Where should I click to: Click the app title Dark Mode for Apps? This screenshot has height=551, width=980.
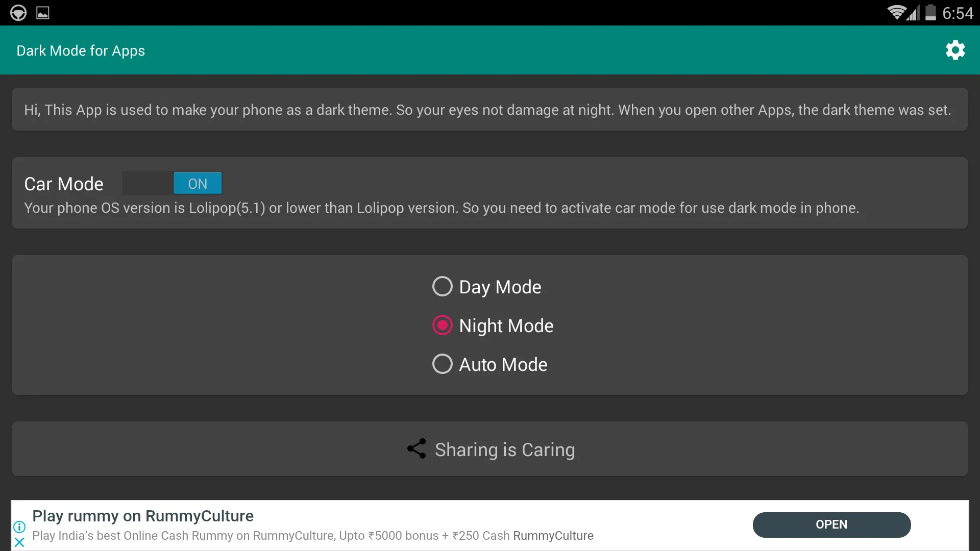coord(81,51)
